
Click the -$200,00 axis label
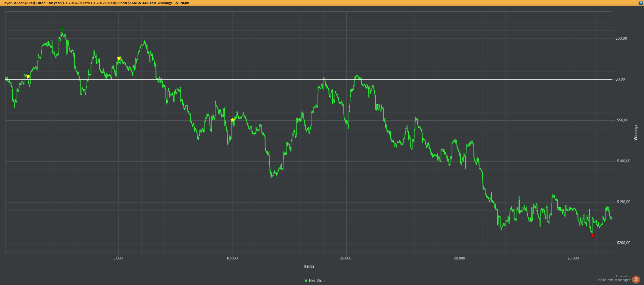point(623,243)
